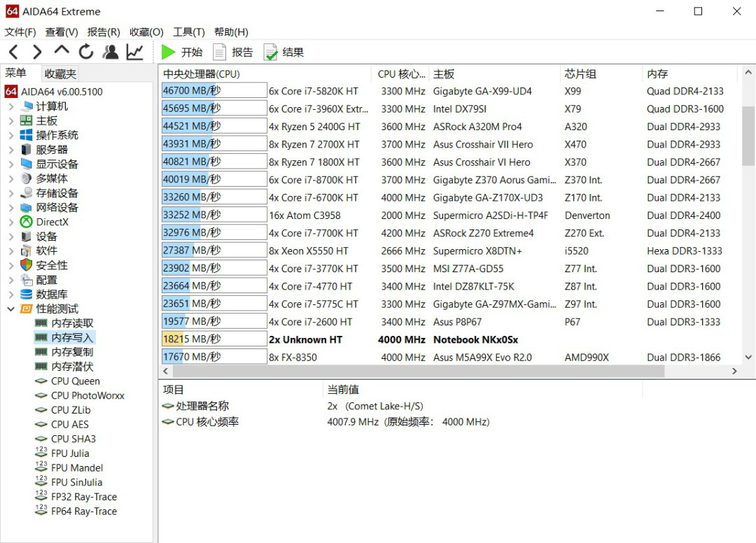The image size is (756, 543).
Task: Open the user profile toolbar icon
Action: coord(111,52)
